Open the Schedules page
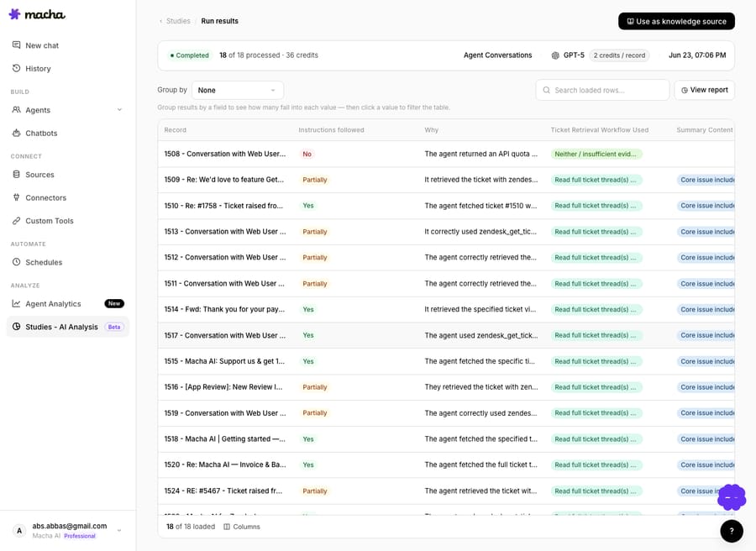 pos(68,262)
